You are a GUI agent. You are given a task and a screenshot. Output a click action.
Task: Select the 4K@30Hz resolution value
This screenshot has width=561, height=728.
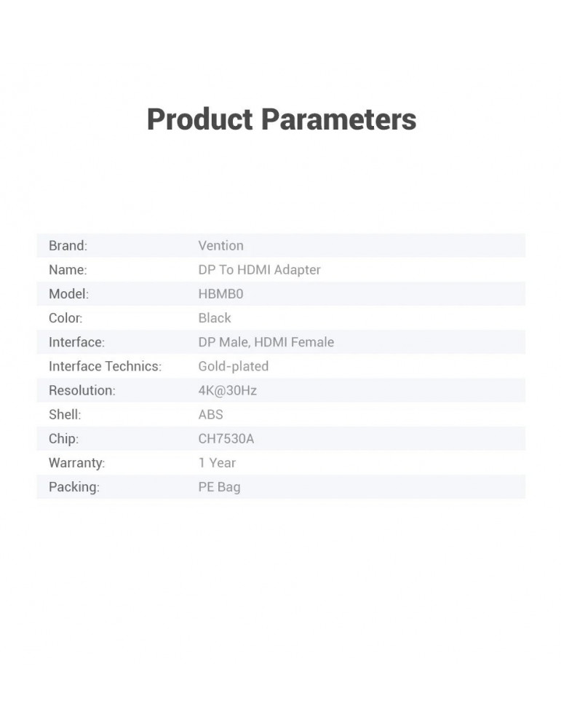point(227,390)
